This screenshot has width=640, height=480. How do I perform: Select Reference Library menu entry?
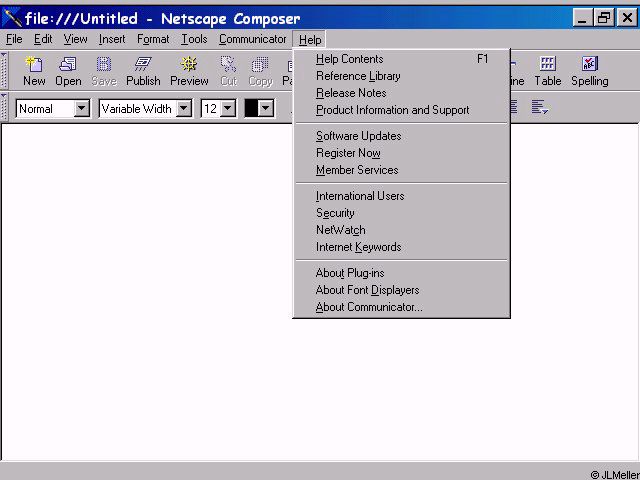pyautogui.click(x=402, y=76)
